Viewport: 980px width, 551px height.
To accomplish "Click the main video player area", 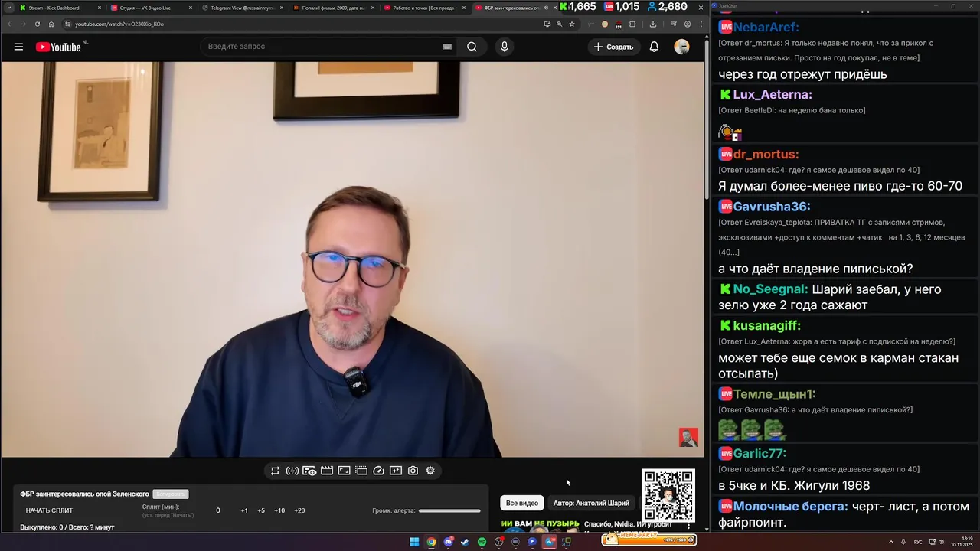I will coord(352,259).
